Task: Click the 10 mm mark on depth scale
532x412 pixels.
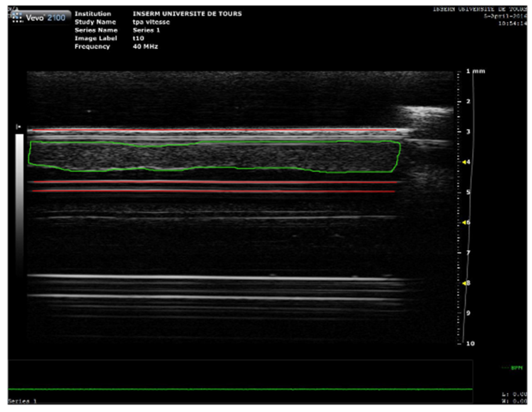Action: coord(470,343)
